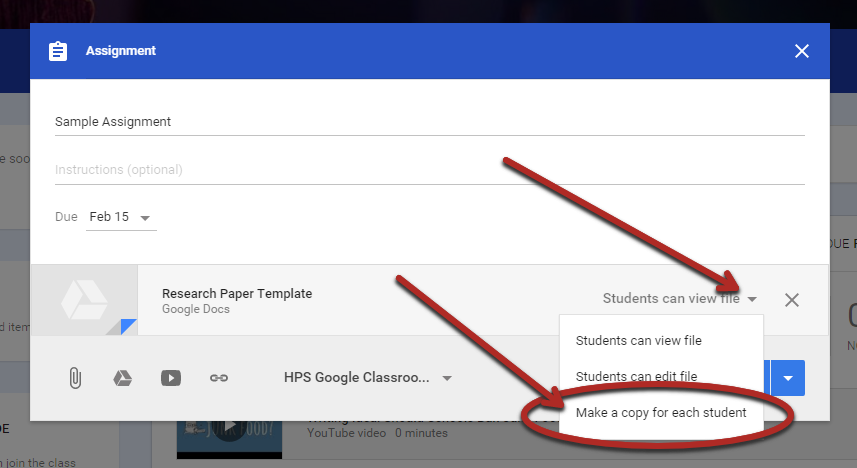Insert a YouTube video using the play icon
857x468 pixels.
171,378
